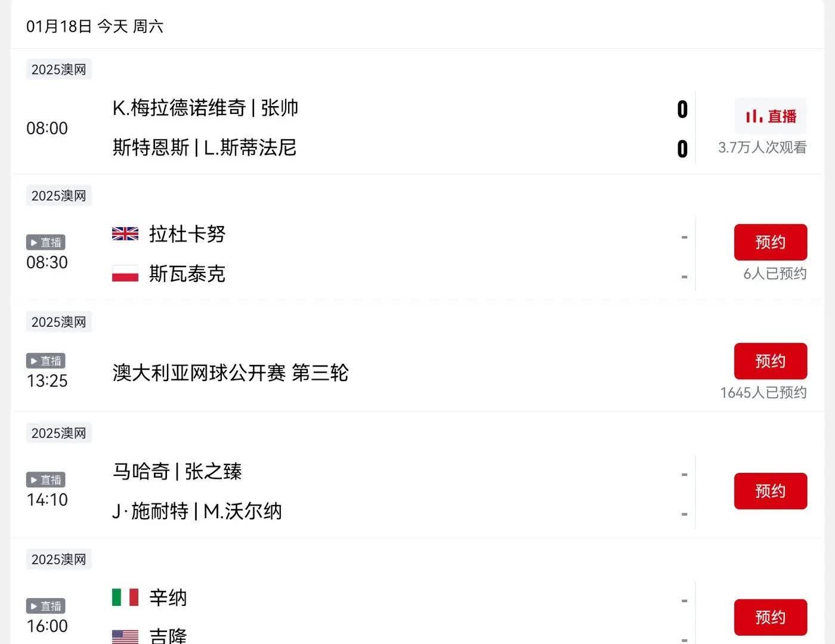The width and height of the screenshot is (835, 644).
Task: Click the 直播 badge above 16:00
Action: [46, 606]
